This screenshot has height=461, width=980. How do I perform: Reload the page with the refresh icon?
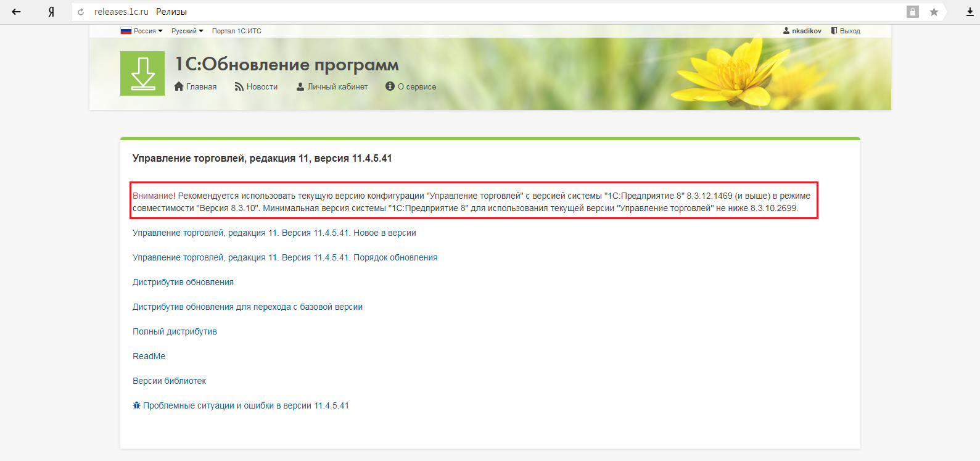point(81,12)
